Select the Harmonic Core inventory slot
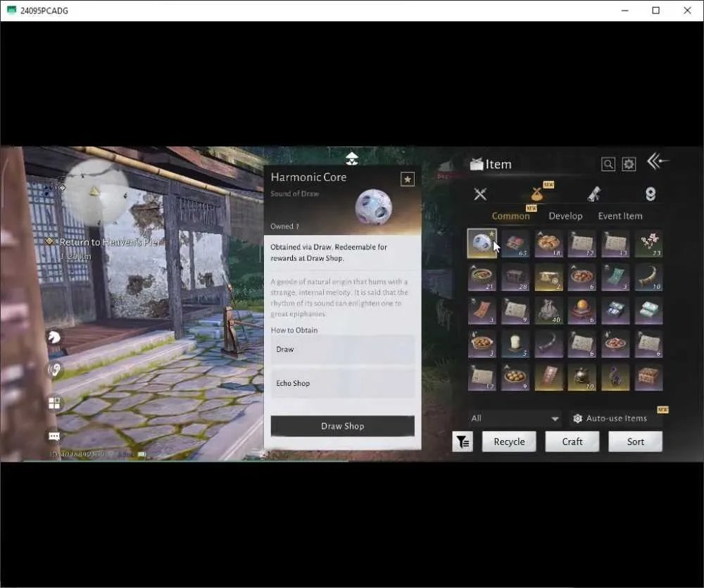Image resolution: width=704 pixels, height=588 pixels. point(482,244)
